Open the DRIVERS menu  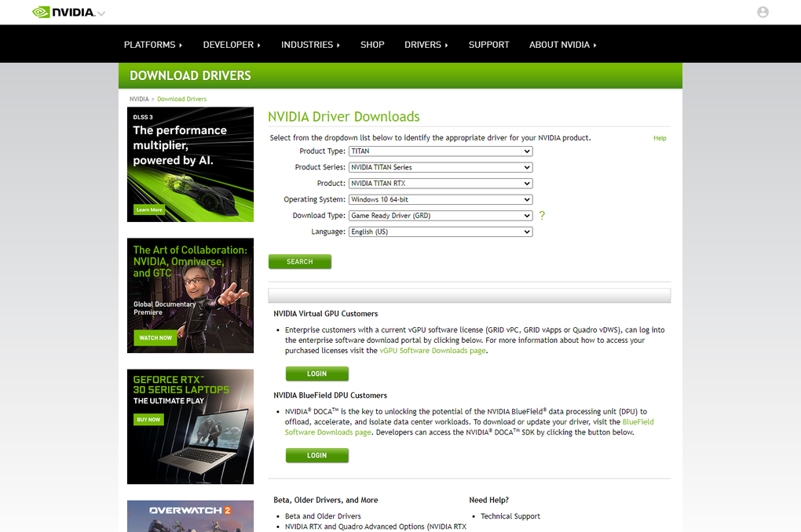426,45
